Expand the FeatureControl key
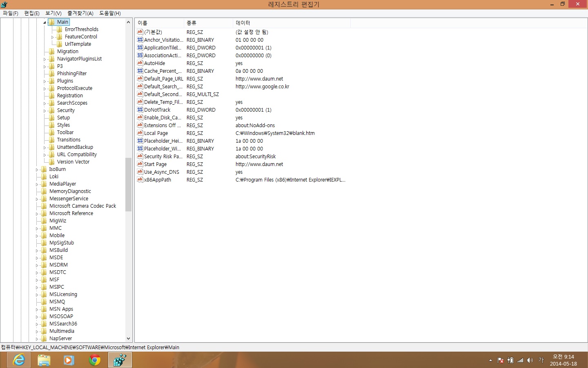The height and width of the screenshot is (368, 588). click(52, 37)
